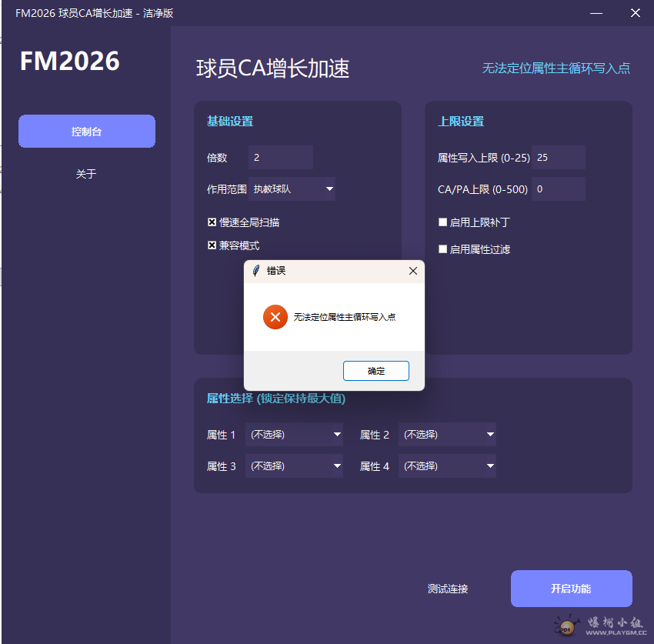Switch to the 控制台 sidebar section
The height and width of the screenshot is (644, 654).
86,131
